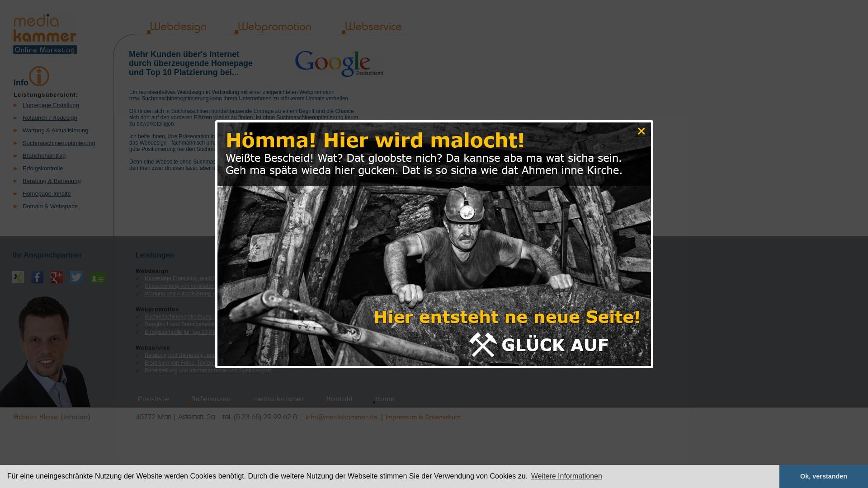
Task: Click the footer Webservice subheading
Action: (153, 348)
